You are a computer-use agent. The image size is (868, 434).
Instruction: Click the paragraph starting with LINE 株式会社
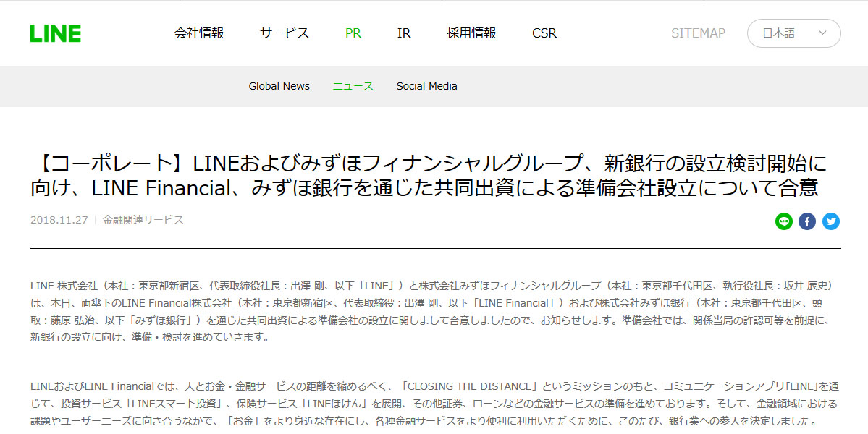tap(434, 311)
